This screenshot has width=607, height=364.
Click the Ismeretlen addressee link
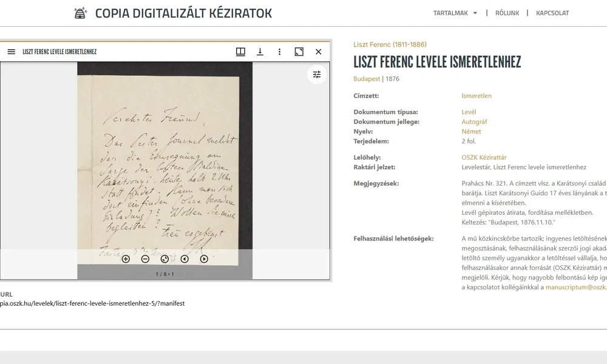pos(476,96)
